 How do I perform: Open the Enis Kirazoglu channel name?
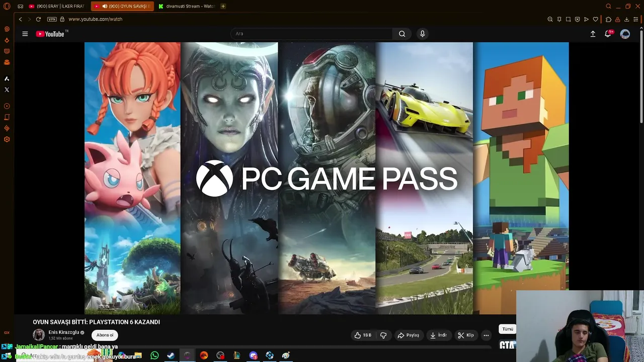click(x=63, y=332)
